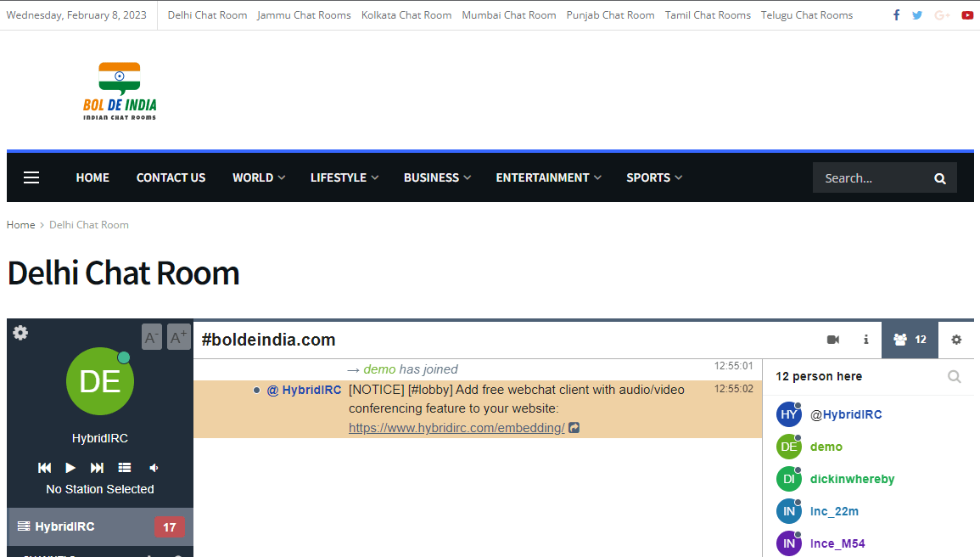Image resolution: width=980 pixels, height=557 pixels.
Task: Open the Facebook social icon
Action: [x=896, y=15]
